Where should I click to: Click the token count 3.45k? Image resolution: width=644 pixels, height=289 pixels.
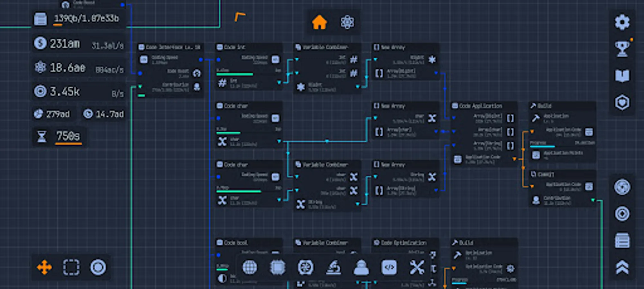65,92
